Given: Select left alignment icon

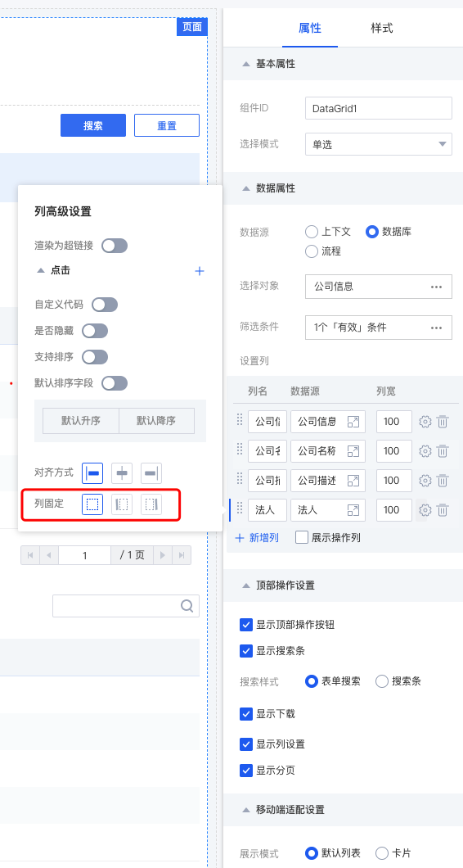Looking at the screenshot, I should pyautogui.click(x=92, y=473).
